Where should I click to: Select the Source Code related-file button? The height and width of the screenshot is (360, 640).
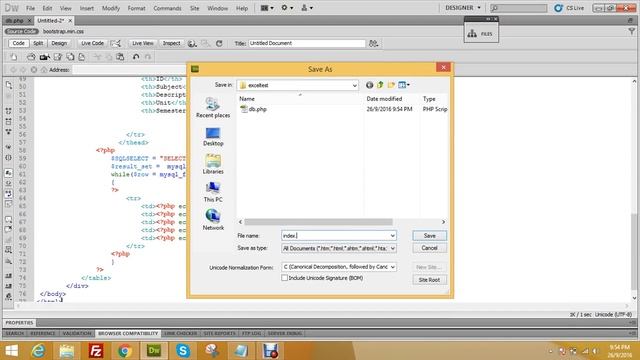coord(21,31)
